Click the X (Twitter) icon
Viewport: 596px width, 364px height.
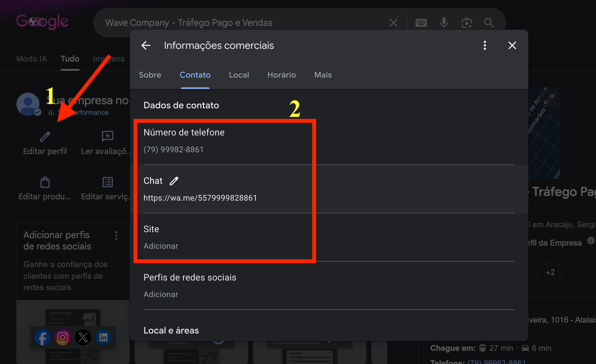coord(83,337)
